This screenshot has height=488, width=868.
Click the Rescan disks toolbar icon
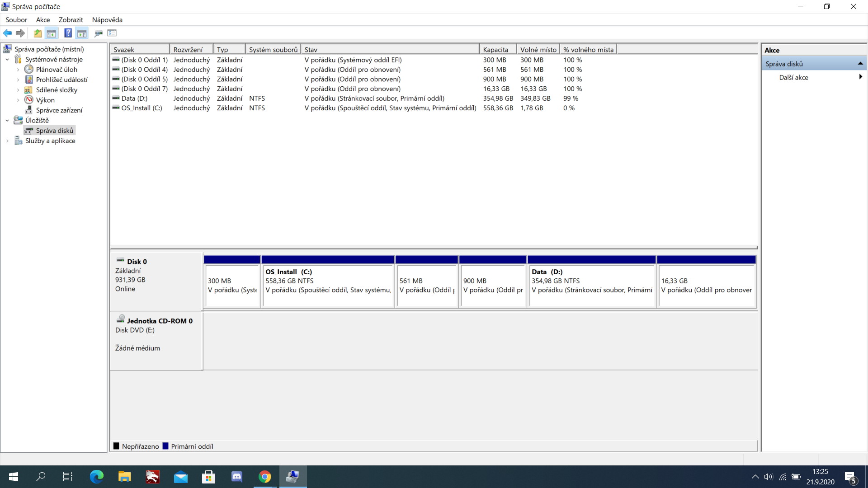(x=98, y=33)
